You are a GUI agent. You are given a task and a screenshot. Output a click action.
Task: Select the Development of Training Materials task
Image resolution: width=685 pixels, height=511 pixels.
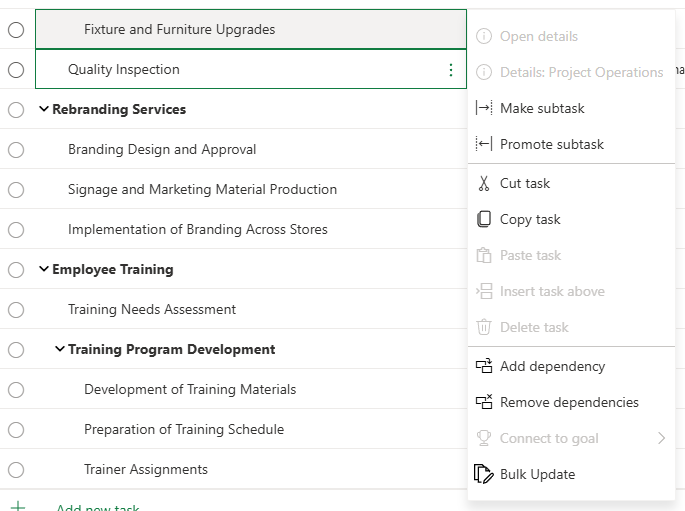point(190,389)
